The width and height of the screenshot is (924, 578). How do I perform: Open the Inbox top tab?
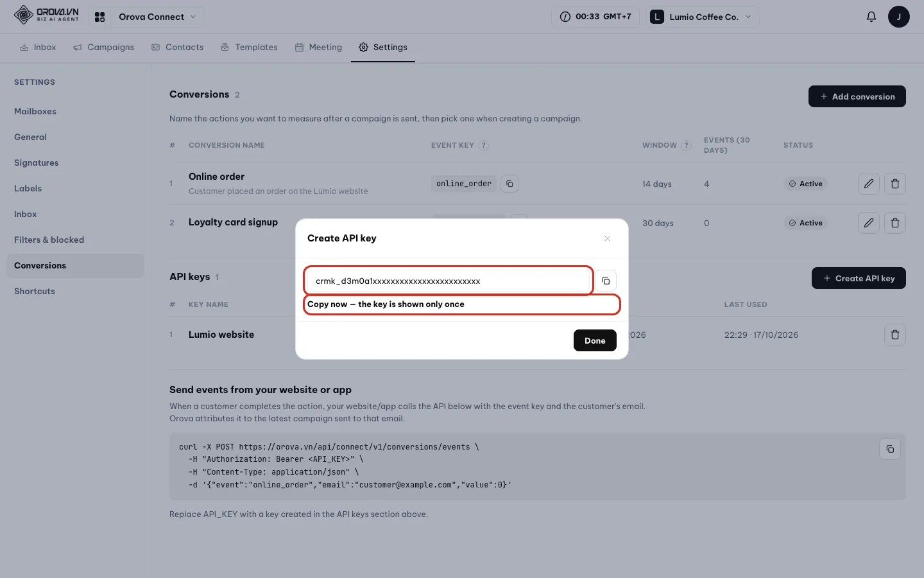click(x=38, y=47)
